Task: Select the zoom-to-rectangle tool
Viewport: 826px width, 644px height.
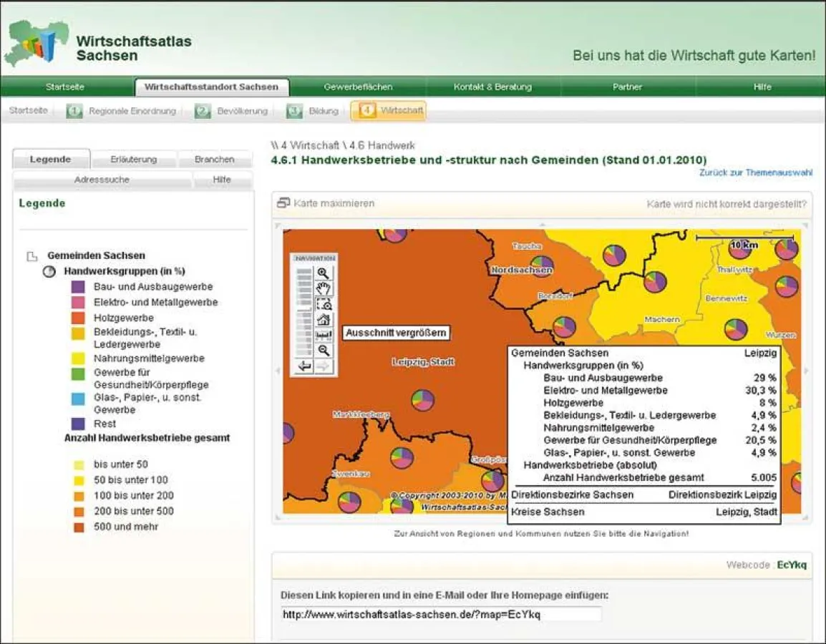Action: pos(324,303)
